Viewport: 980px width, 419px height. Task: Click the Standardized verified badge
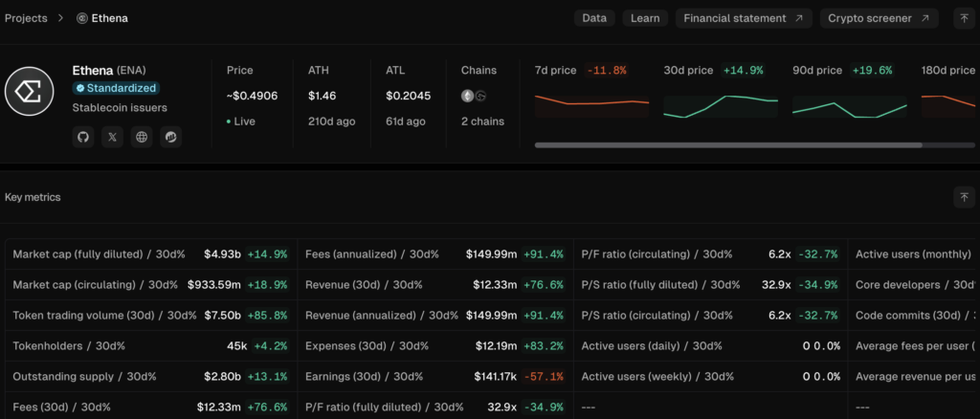tap(116, 88)
